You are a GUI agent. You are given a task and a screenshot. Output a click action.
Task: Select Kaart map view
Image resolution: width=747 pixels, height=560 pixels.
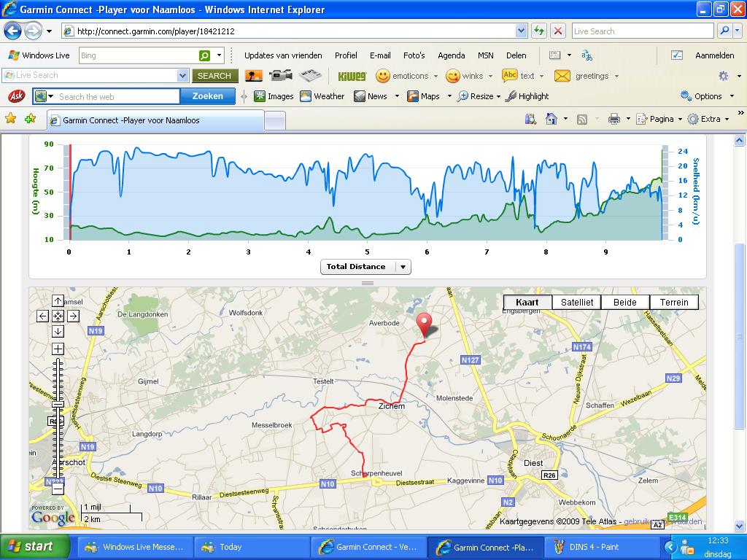527,303
